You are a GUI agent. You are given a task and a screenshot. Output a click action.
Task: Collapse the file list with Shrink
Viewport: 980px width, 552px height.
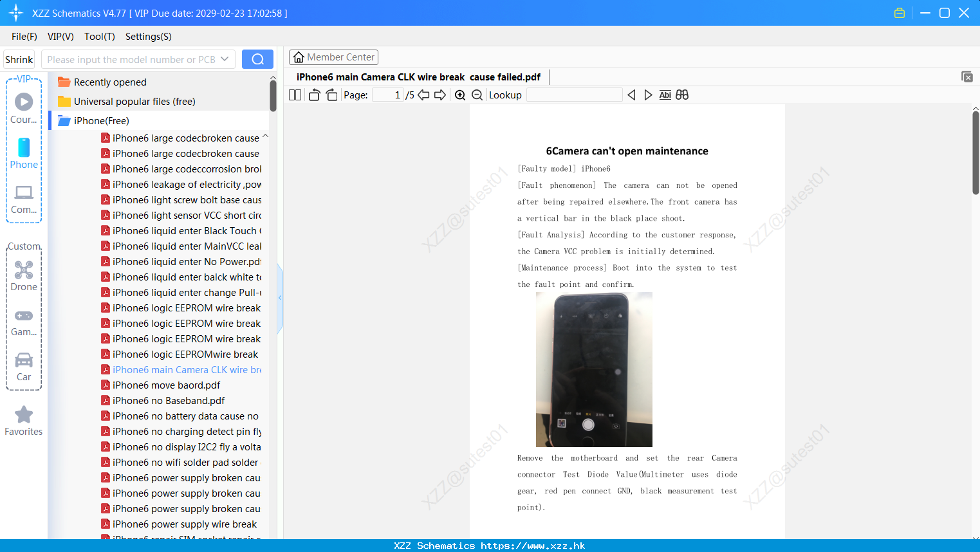19,59
